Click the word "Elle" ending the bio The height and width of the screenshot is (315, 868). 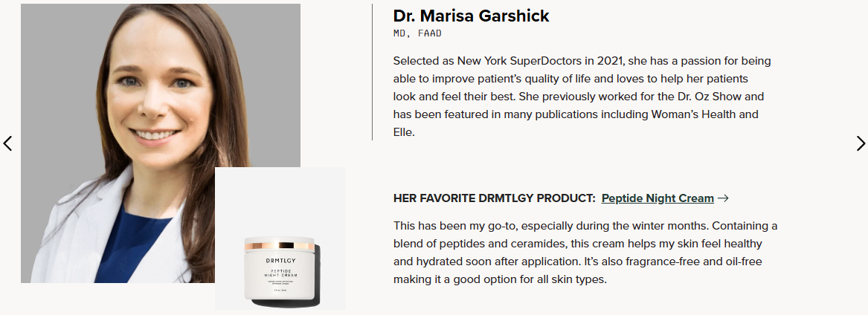point(402,132)
